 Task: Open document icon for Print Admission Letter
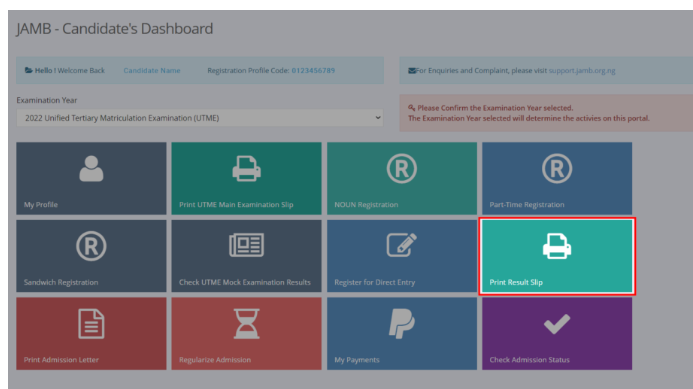click(x=91, y=324)
